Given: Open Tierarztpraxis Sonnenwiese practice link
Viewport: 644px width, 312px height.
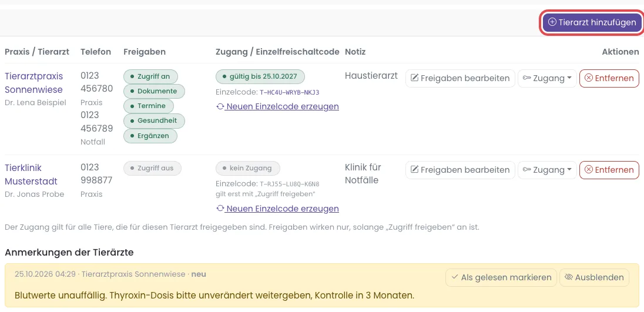Looking at the screenshot, I should [x=33, y=83].
